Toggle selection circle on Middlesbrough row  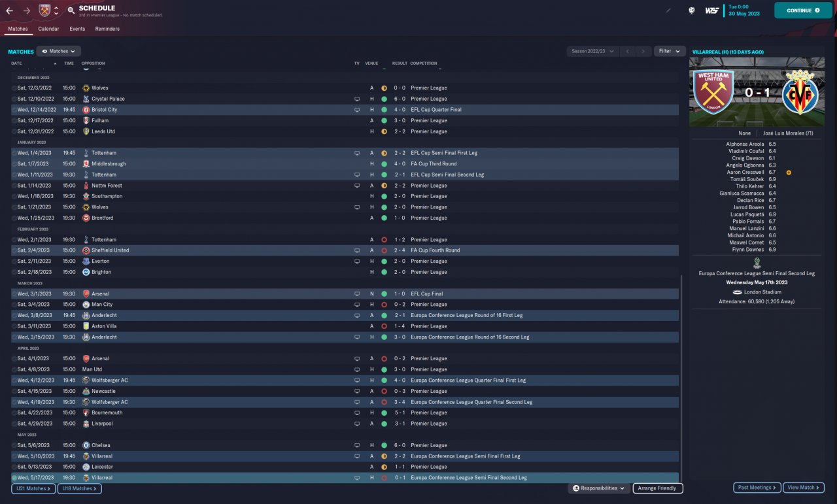[14, 164]
